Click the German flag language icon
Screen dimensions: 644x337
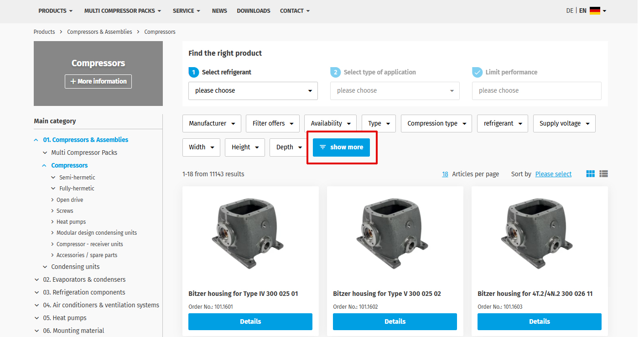pyautogui.click(x=595, y=11)
